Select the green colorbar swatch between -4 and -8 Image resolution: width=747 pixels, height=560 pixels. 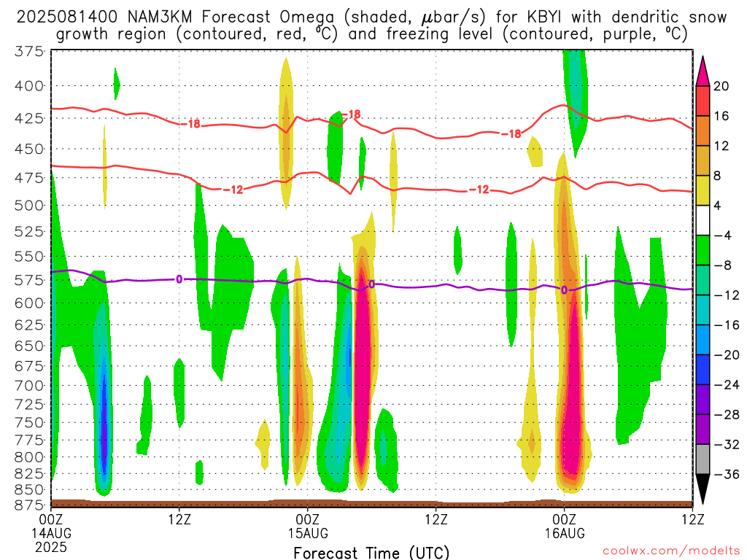pyautogui.click(x=703, y=250)
